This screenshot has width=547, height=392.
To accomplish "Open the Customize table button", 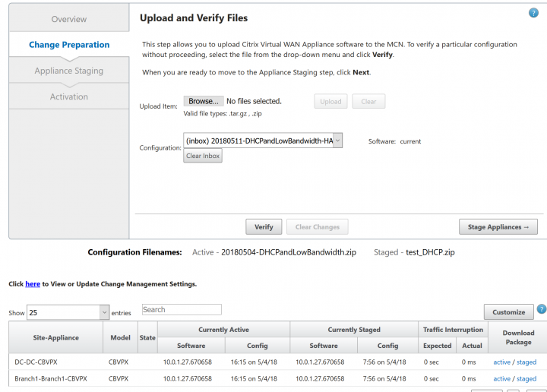I will 508,311.
